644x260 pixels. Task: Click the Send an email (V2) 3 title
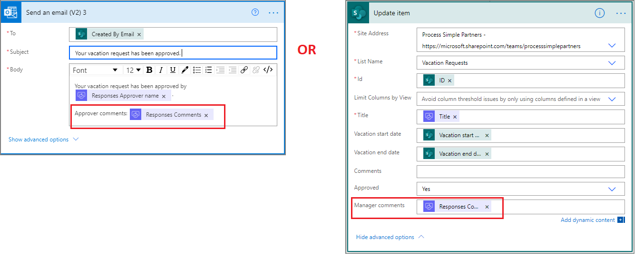[56, 12]
